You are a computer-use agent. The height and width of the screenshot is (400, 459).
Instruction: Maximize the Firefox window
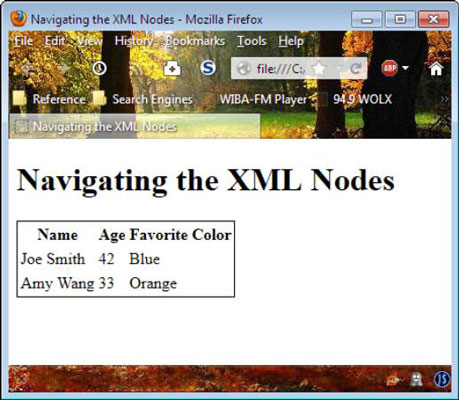coord(400,20)
